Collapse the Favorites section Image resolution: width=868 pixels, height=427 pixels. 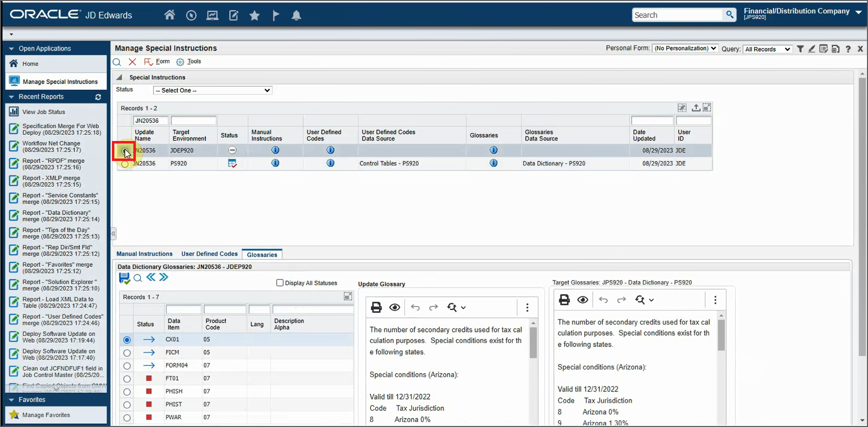11,400
